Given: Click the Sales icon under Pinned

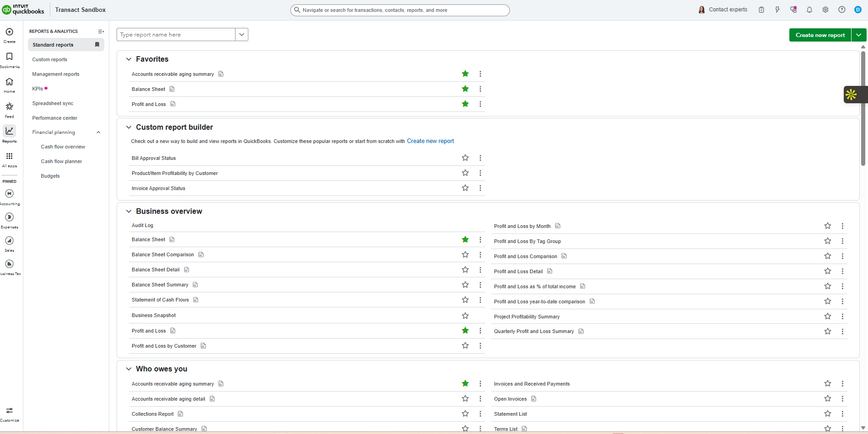Looking at the screenshot, I should 9,240.
